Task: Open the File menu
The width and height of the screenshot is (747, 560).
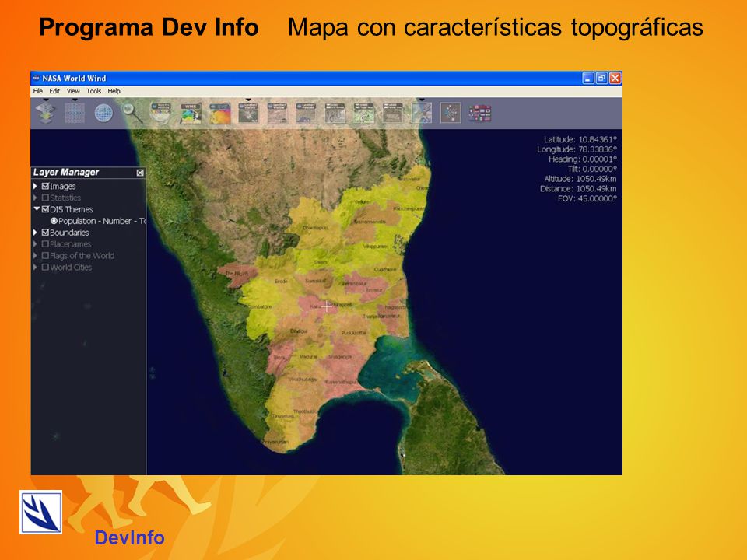Action: point(37,91)
